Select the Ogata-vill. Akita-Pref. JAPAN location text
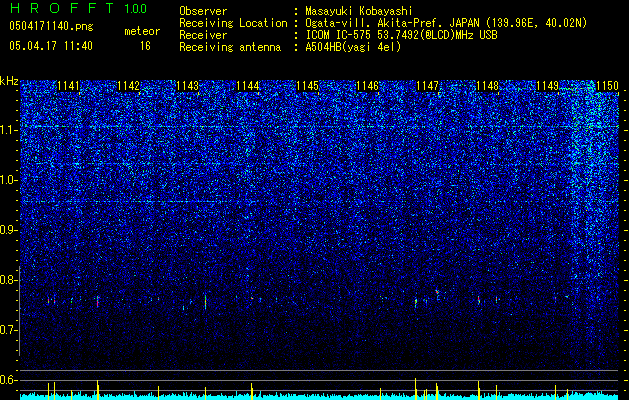This screenshot has width=629, height=400. pos(446,23)
